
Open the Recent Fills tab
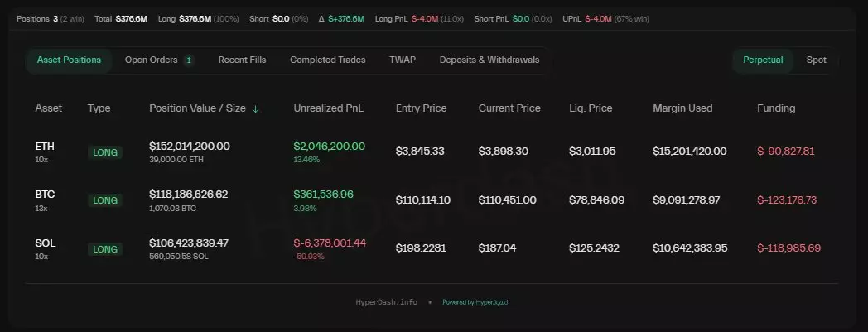point(242,60)
